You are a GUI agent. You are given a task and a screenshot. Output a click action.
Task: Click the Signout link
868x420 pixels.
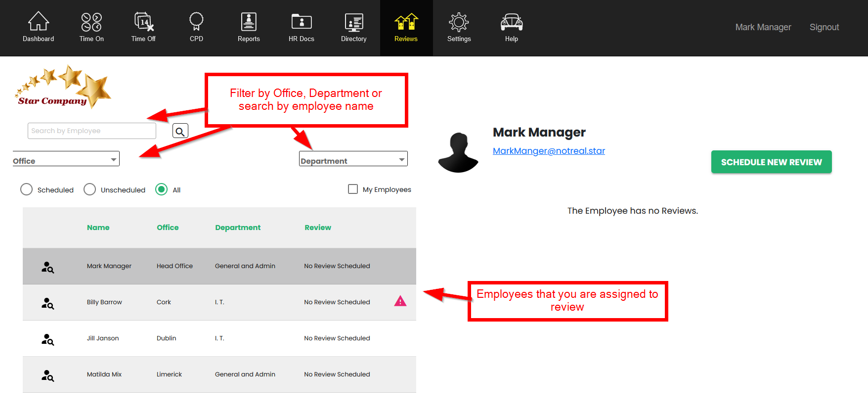[x=824, y=27]
